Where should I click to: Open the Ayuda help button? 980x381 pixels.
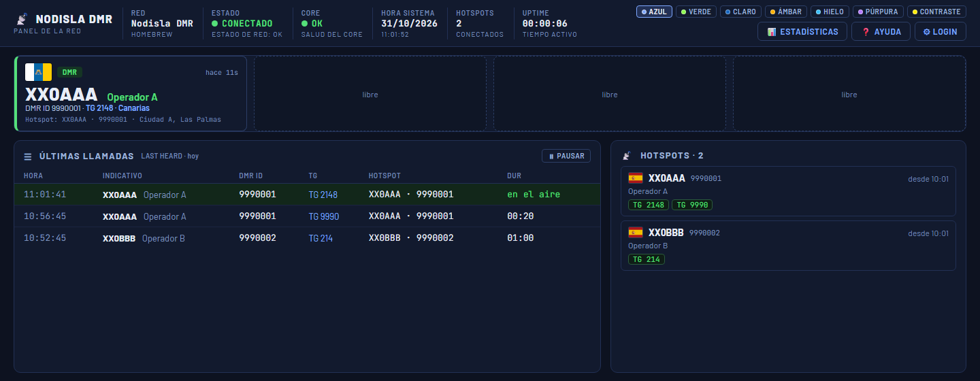click(x=881, y=31)
